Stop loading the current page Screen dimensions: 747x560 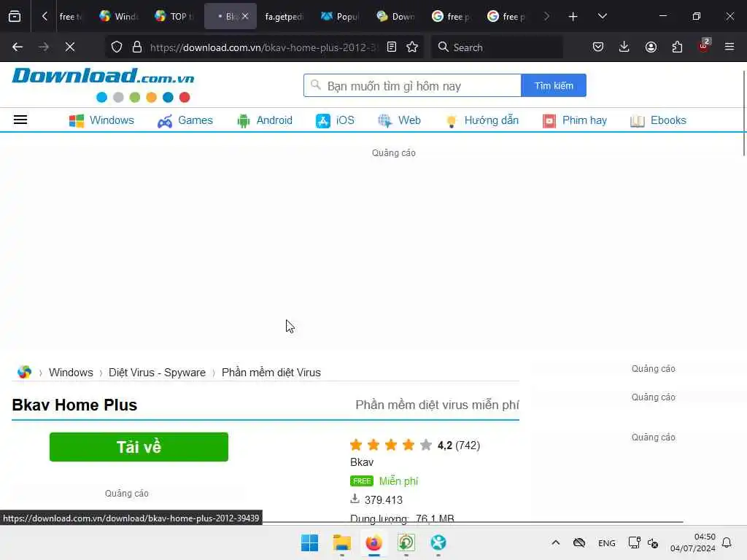[69, 47]
